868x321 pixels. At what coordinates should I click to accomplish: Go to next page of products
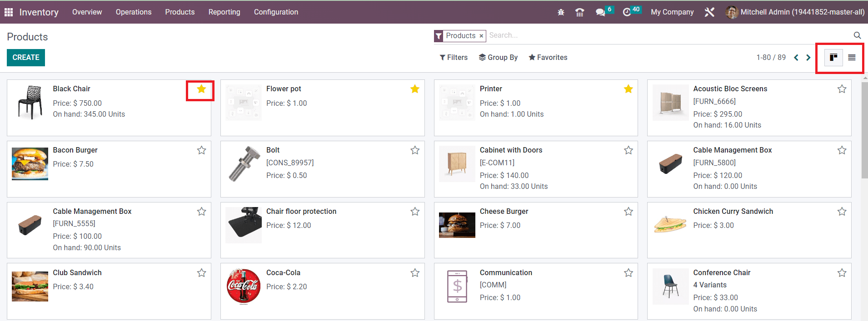(808, 58)
